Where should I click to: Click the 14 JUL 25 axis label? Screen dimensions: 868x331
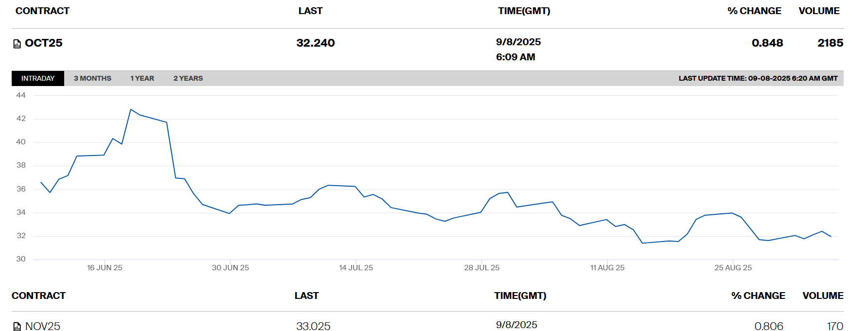[x=356, y=267]
